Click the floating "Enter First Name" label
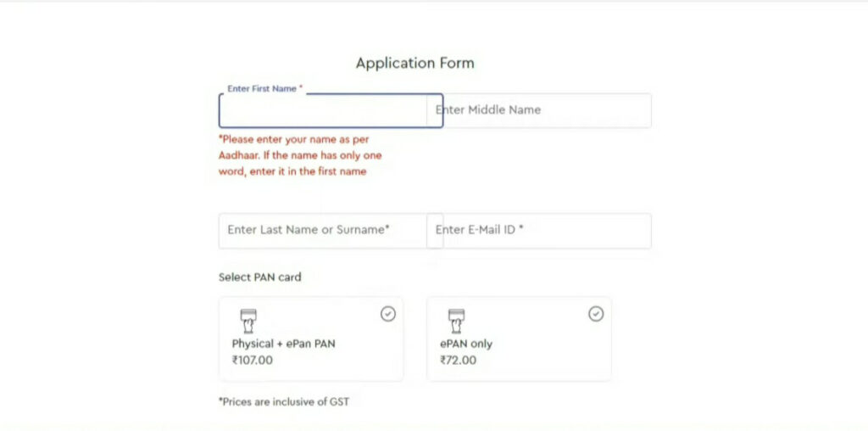 tap(261, 89)
